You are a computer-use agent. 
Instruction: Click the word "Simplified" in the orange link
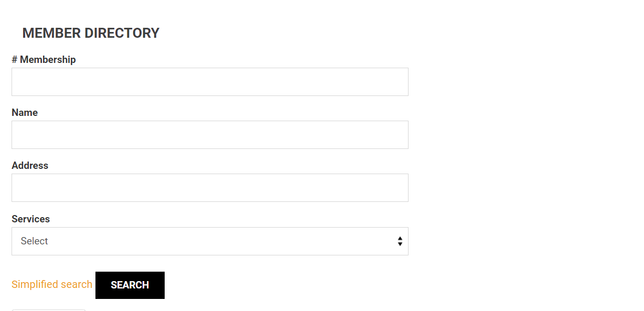tap(35, 284)
